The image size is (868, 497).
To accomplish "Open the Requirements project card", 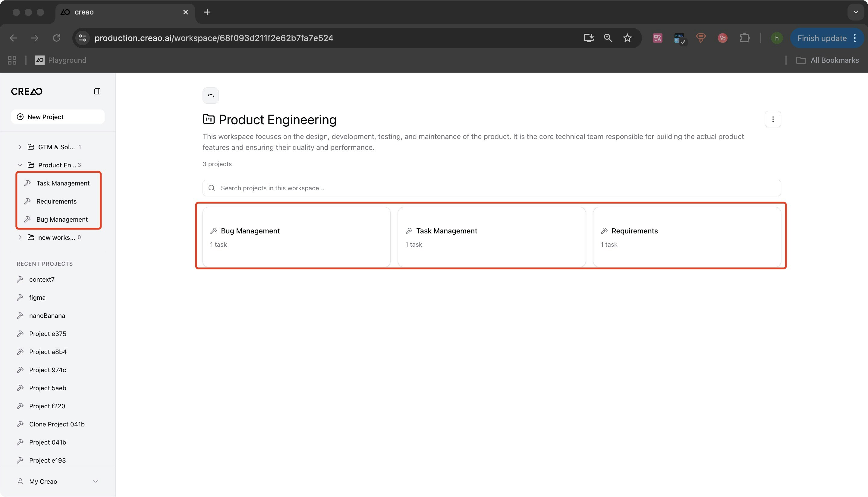I will tap(687, 237).
